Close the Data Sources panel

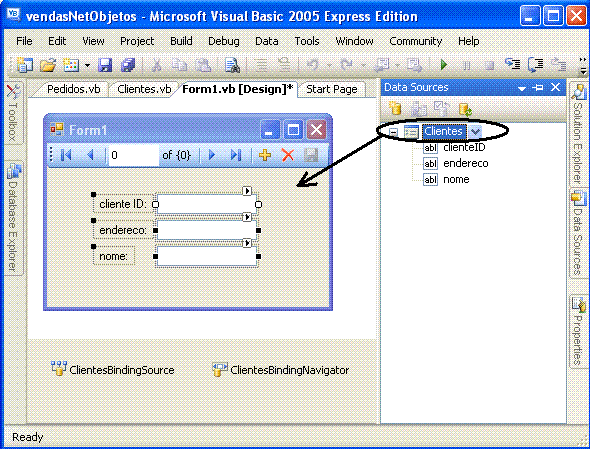click(555, 87)
